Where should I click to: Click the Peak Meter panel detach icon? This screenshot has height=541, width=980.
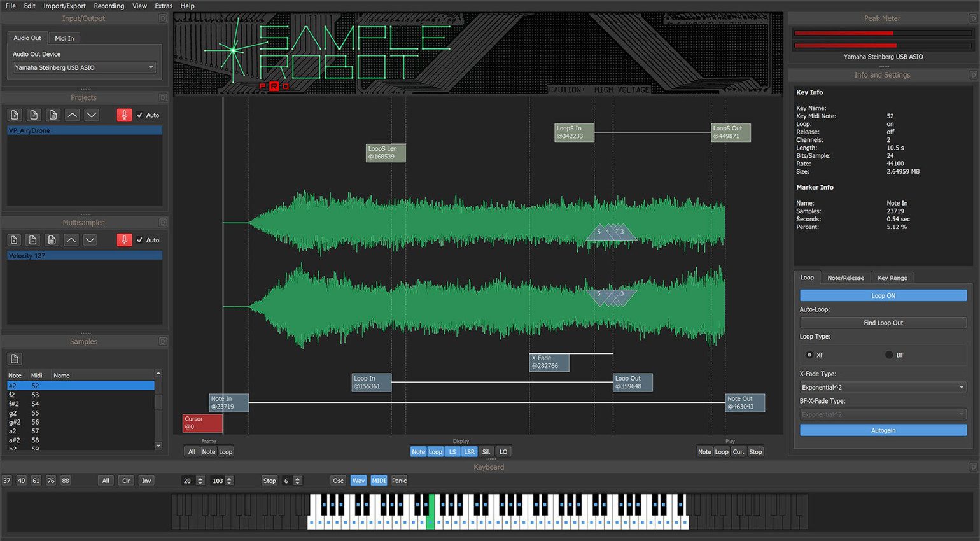(972, 18)
